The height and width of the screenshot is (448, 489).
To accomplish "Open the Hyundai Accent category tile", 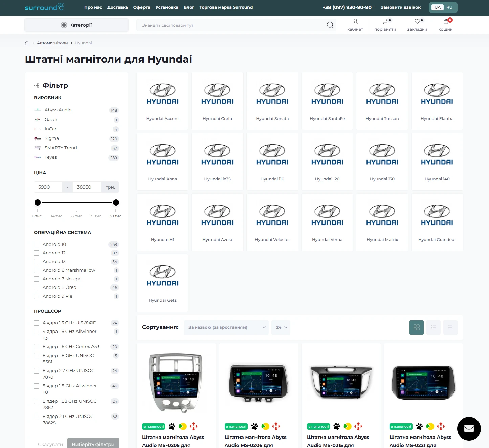I will click(x=162, y=101).
